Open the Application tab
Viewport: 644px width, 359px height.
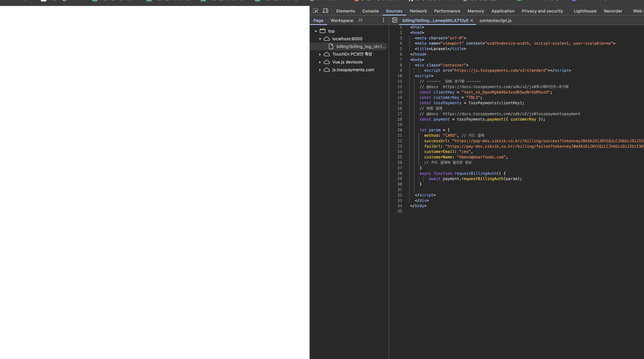tap(503, 11)
